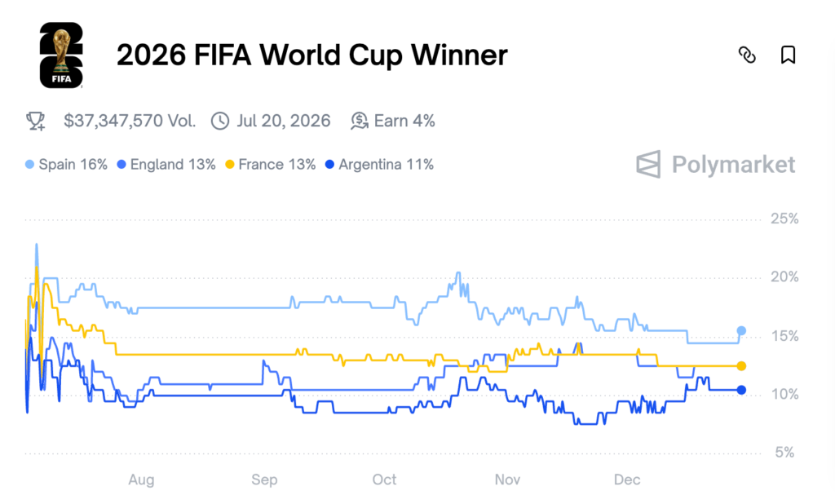Bookmark this World Cup market
This screenshot has height=504, width=835.
(x=788, y=55)
